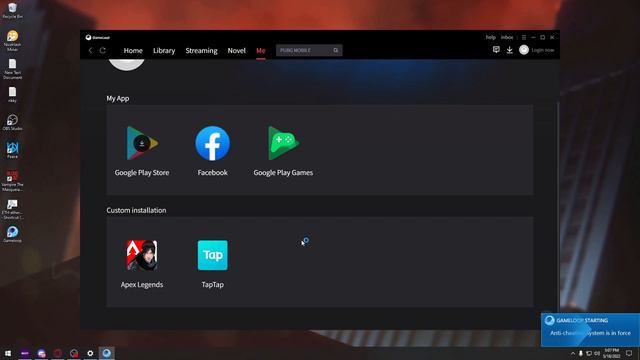Switch to the Library tab
Viewport: 640px width, 360px height.
pos(164,51)
